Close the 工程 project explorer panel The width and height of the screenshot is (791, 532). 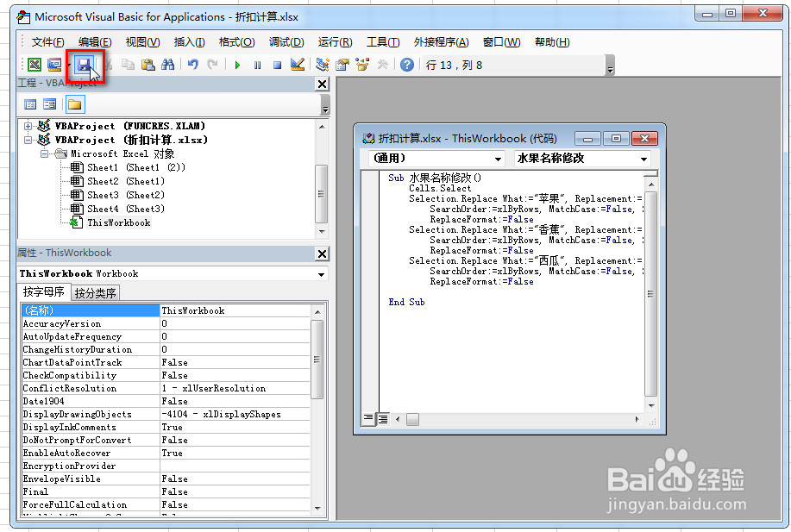tap(322, 84)
